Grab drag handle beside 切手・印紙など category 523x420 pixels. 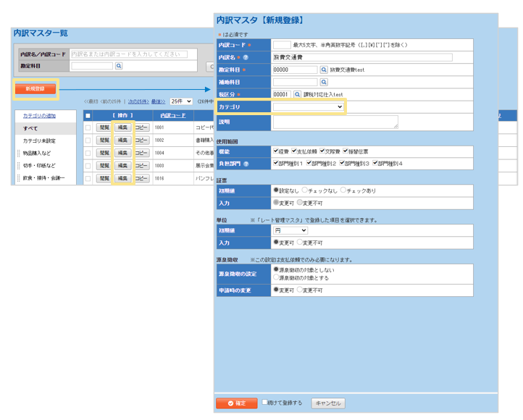18,166
